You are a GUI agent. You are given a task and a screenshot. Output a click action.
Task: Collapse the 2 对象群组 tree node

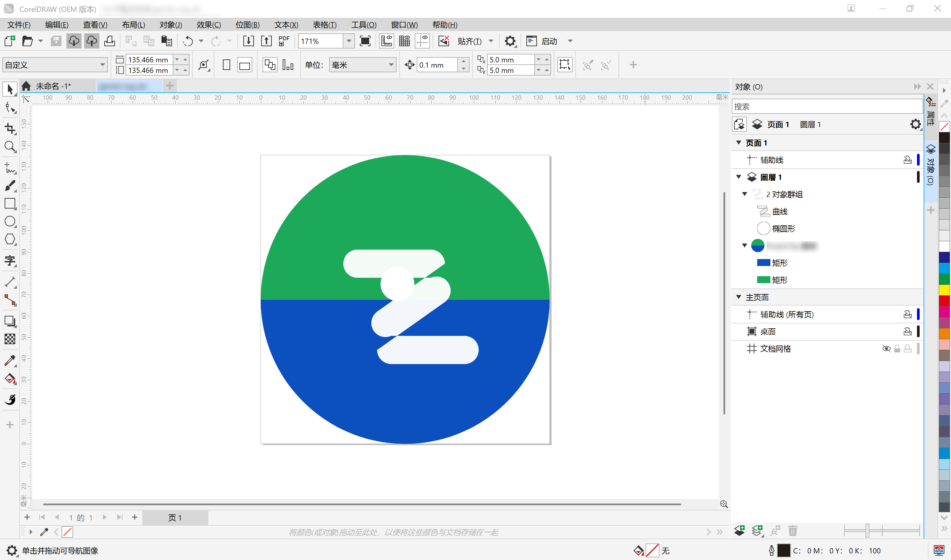click(x=745, y=194)
